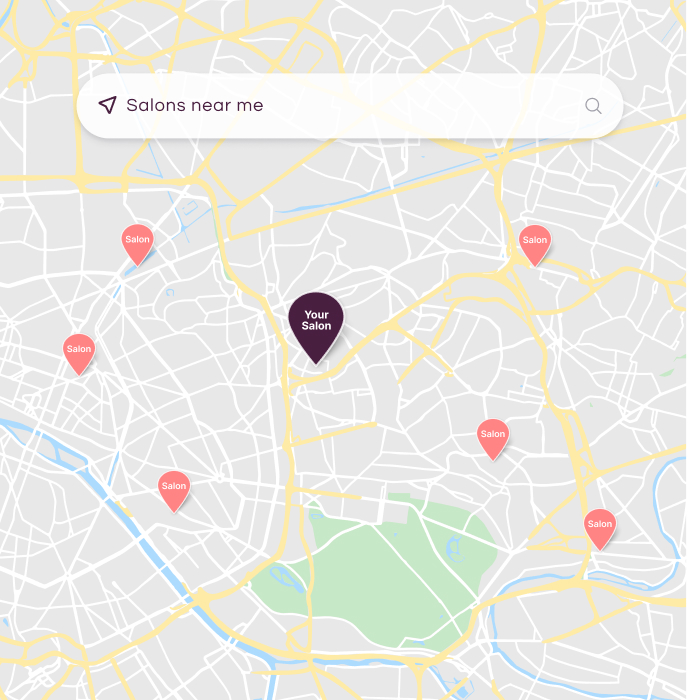The height and width of the screenshot is (700, 700).
Task: Open the Salon pin southwest nearest the wide river
Action: point(174,492)
